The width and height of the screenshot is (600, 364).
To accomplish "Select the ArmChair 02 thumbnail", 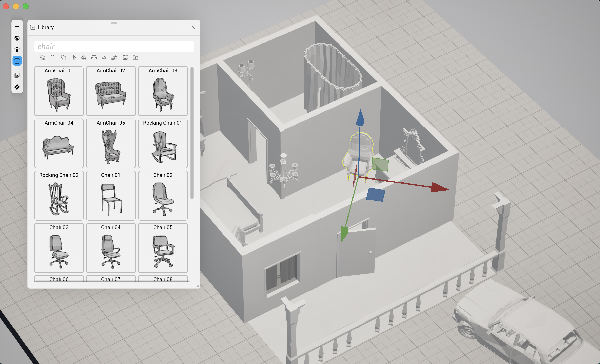I will pos(111,91).
